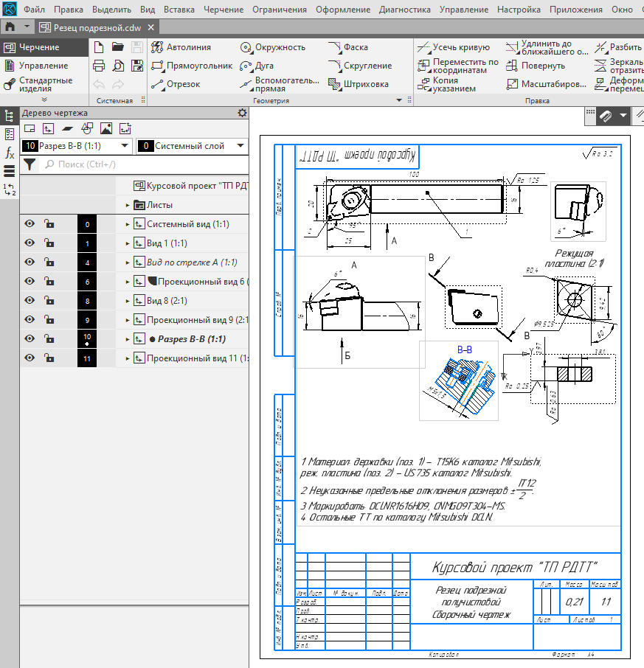Viewport: 644px width, 668px height.
Task: Activate the Штриховка hatch tool
Action: (x=359, y=84)
